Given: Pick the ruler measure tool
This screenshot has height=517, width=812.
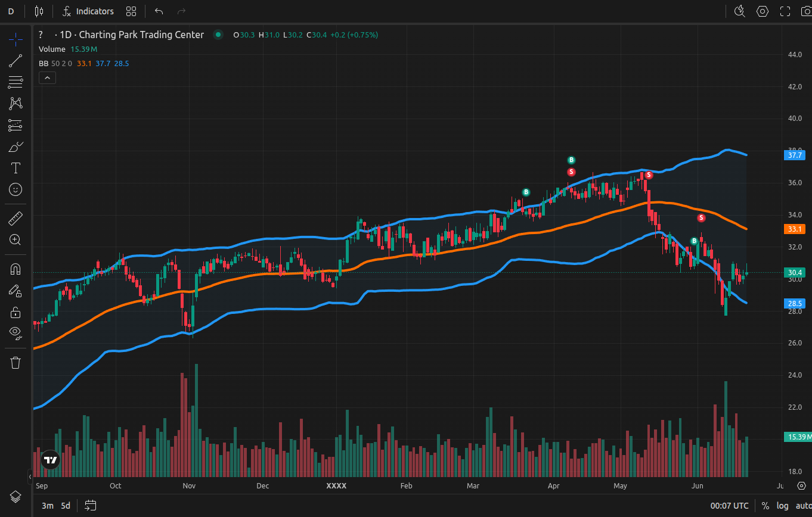Looking at the screenshot, I should [16, 219].
